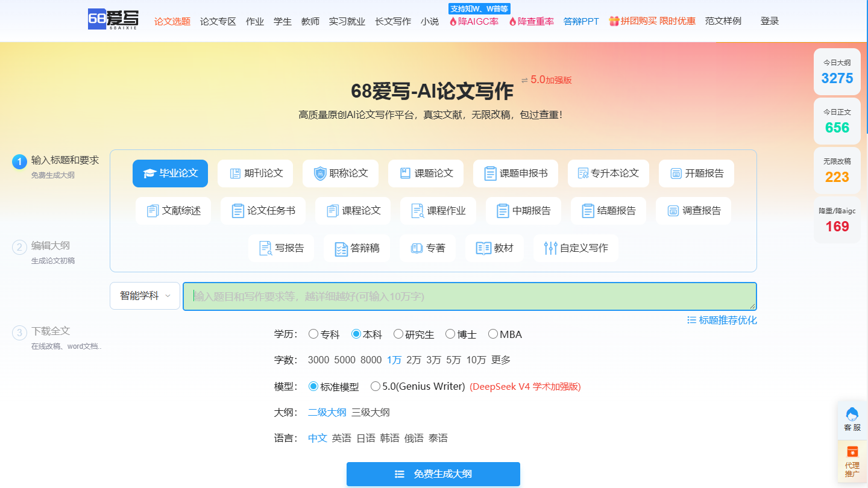Click the 免费生成大纲 button
Viewport: 868px width, 488px height.
[433, 474]
